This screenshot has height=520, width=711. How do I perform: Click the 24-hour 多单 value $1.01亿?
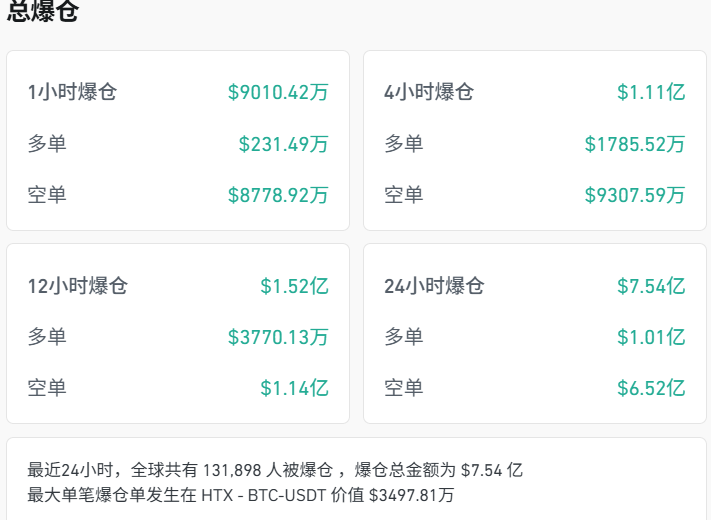tap(651, 337)
